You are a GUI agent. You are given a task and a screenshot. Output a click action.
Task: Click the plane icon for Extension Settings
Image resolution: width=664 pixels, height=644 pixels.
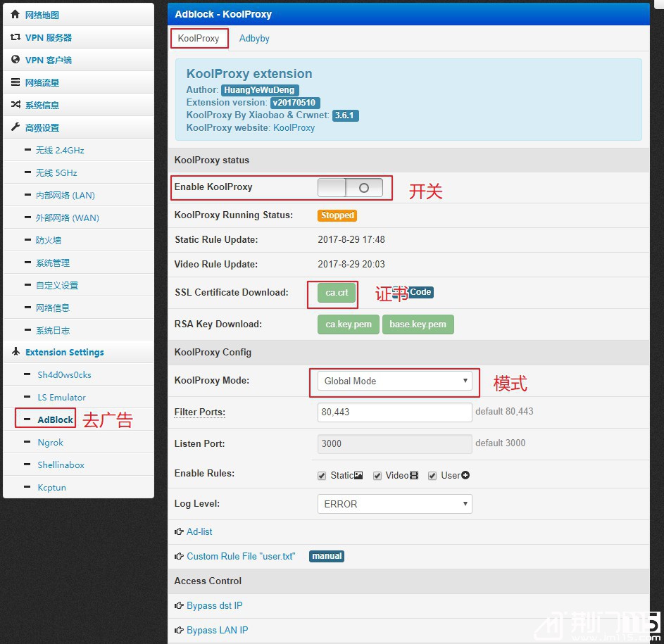coord(16,351)
